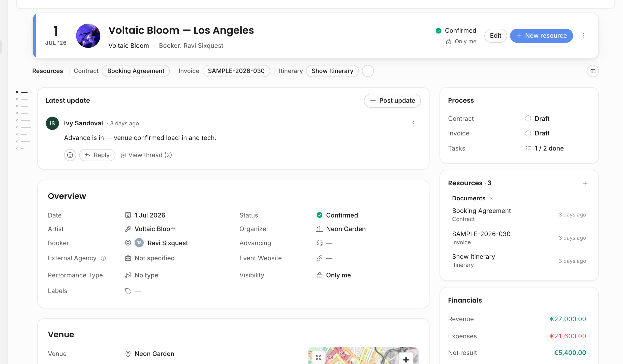Image resolution: width=623 pixels, height=364 pixels.
Task: Toggle the side panel layout icon
Action: coord(593,71)
